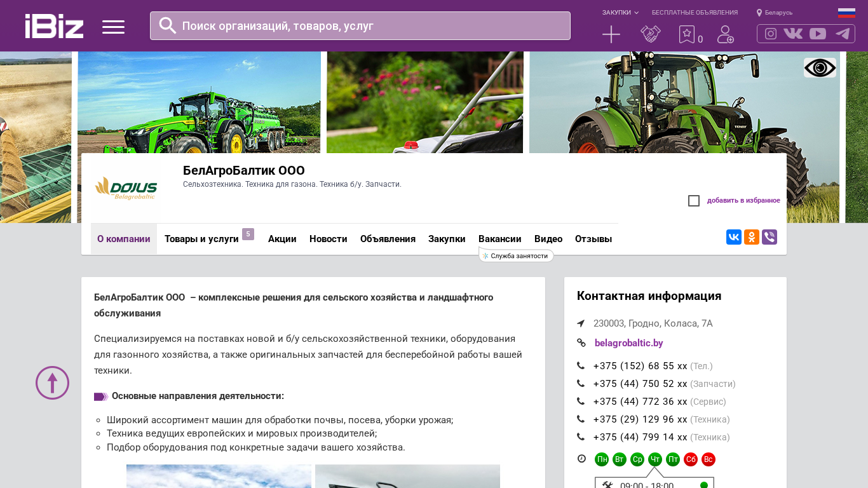Reveal the Сервис phone number
This screenshot has width=868, height=488.
click(641, 402)
